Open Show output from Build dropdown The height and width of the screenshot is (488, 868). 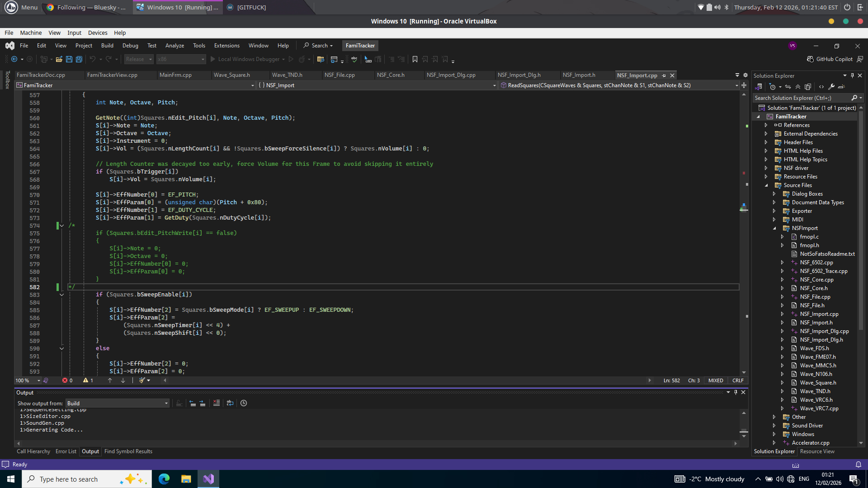pyautogui.click(x=118, y=403)
